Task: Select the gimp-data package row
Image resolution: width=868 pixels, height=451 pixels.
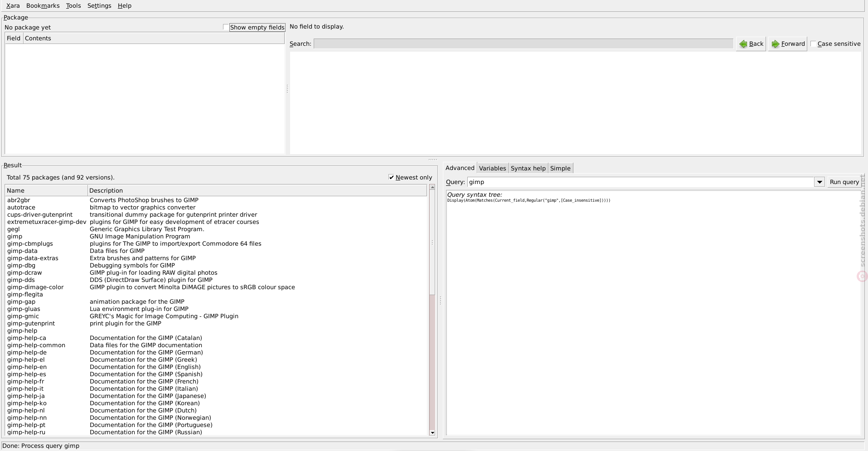Action: (216, 251)
